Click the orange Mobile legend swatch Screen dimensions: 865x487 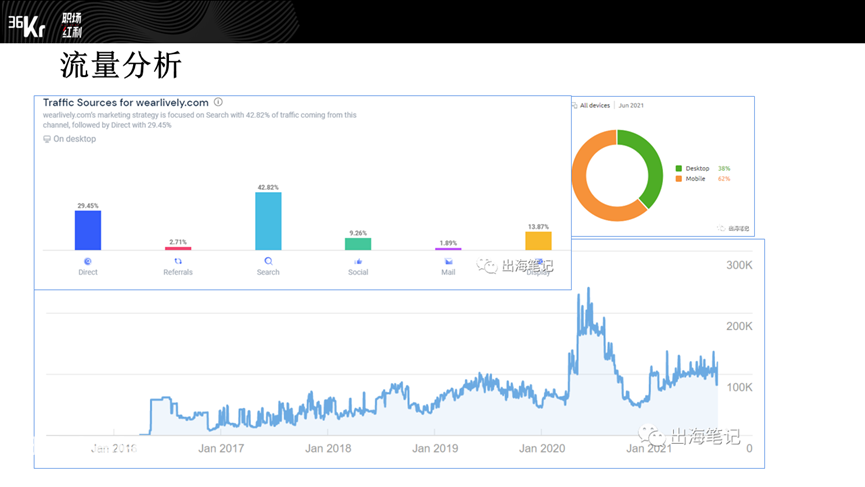tap(679, 179)
